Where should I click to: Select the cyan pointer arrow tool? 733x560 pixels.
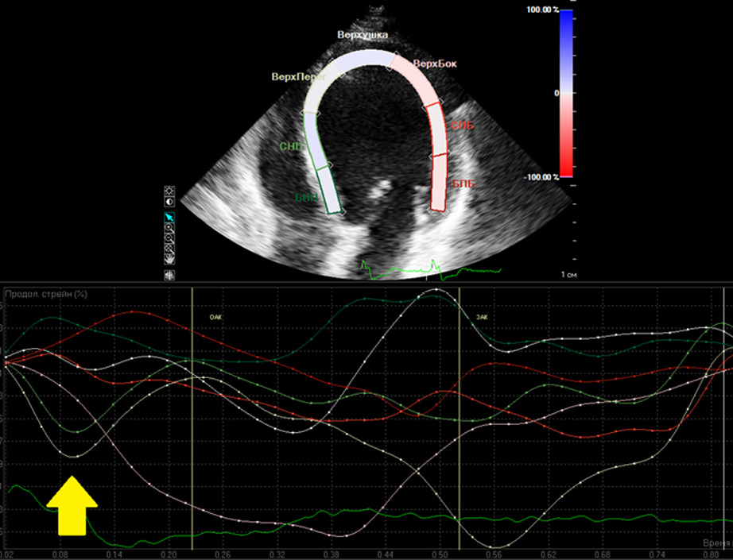point(169,218)
